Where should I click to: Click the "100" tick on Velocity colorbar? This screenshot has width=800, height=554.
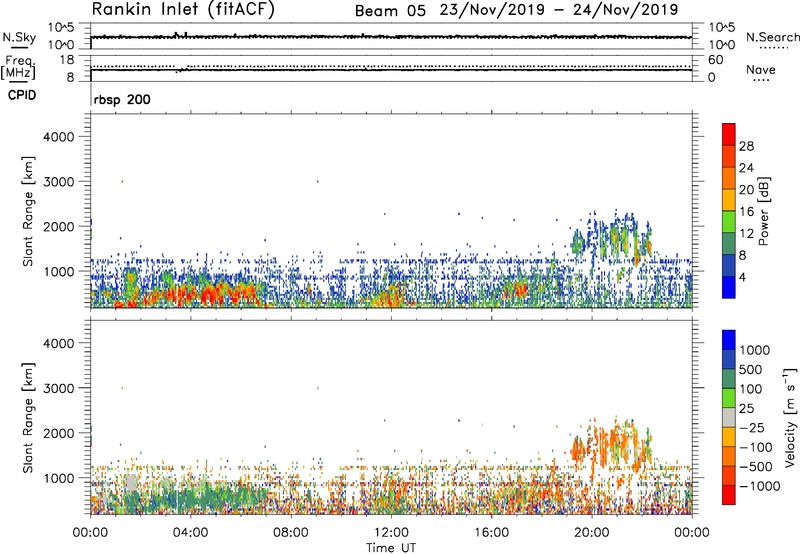pos(751,389)
